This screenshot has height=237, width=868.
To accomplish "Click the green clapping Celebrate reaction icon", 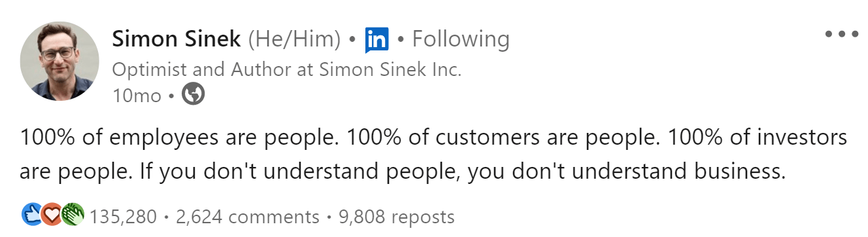I will (73, 215).
